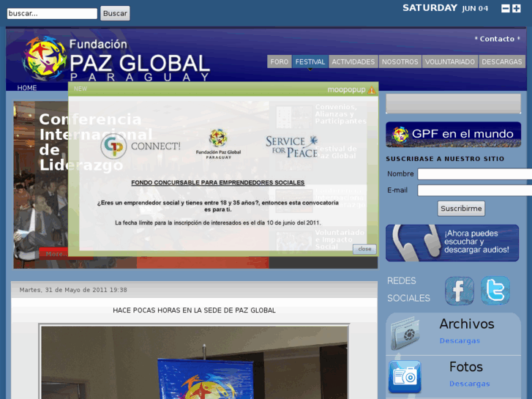The width and height of the screenshot is (532, 399).
Task: Click the Paz Global colorful globe logo
Action: pyautogui.click(x=44, y=58)
